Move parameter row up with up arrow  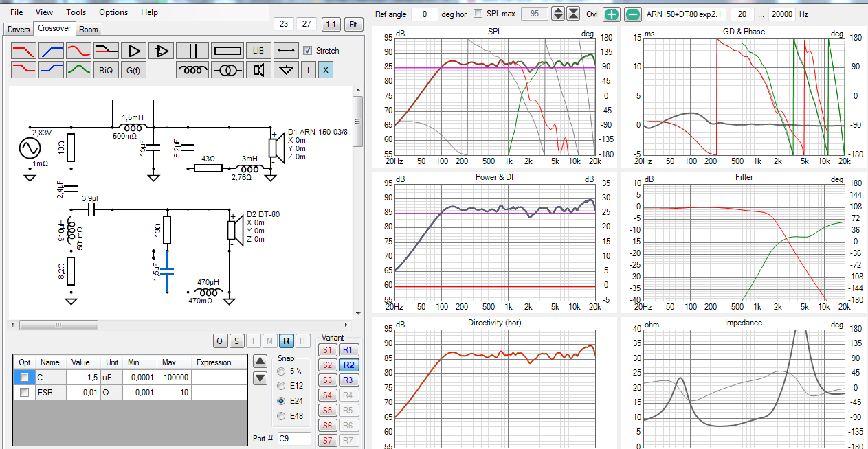pyautogui.click(x=260, y=361)
